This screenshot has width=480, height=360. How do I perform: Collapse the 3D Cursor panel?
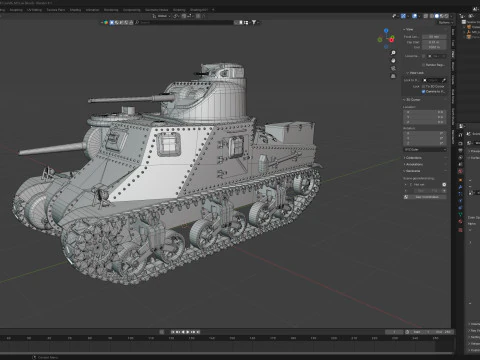click(x=412, y=100)
